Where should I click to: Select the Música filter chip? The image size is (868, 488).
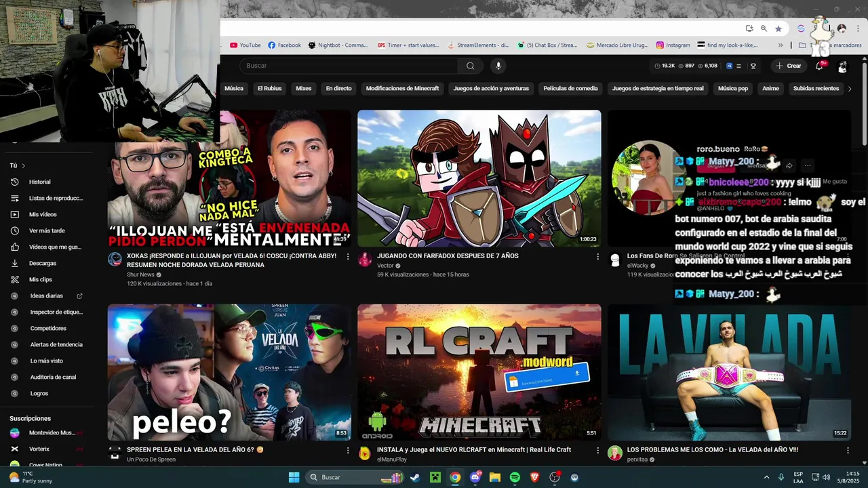(x=233, y=88)
